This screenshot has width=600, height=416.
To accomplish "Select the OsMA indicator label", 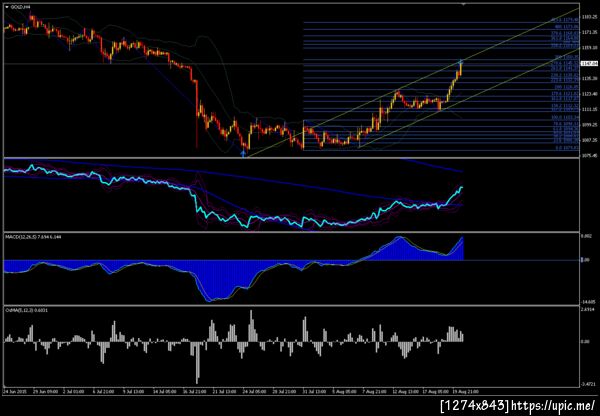I will 26,310.
